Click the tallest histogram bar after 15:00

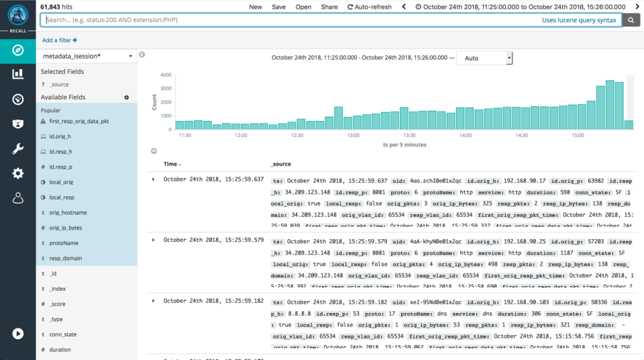tap(610, 105)
